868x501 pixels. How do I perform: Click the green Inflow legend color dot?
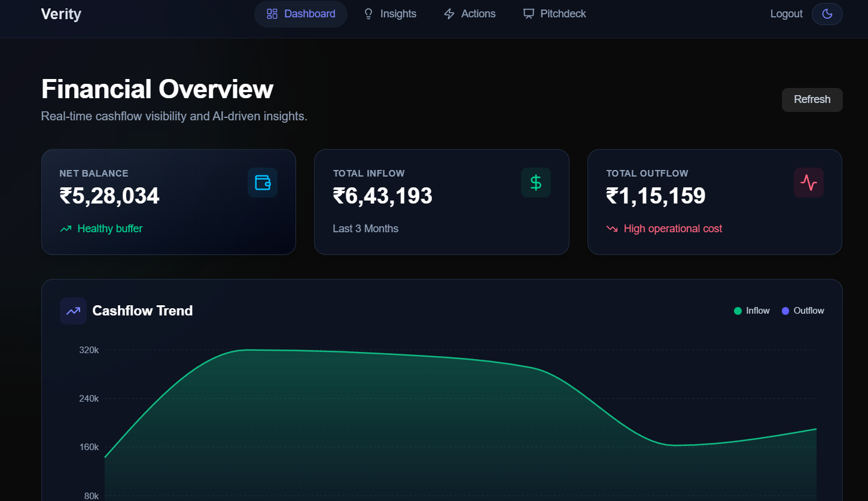pyautogui.click(x=738, y=311)
